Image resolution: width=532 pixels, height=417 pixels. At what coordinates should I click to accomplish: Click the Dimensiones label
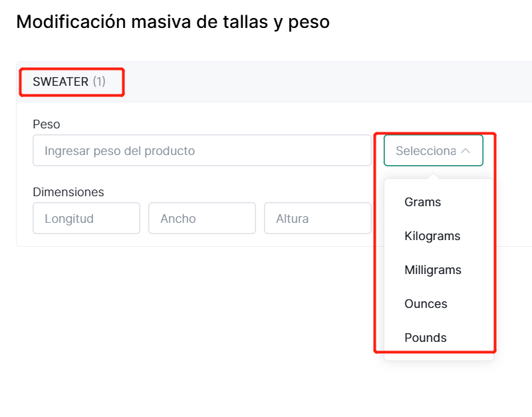68,192
